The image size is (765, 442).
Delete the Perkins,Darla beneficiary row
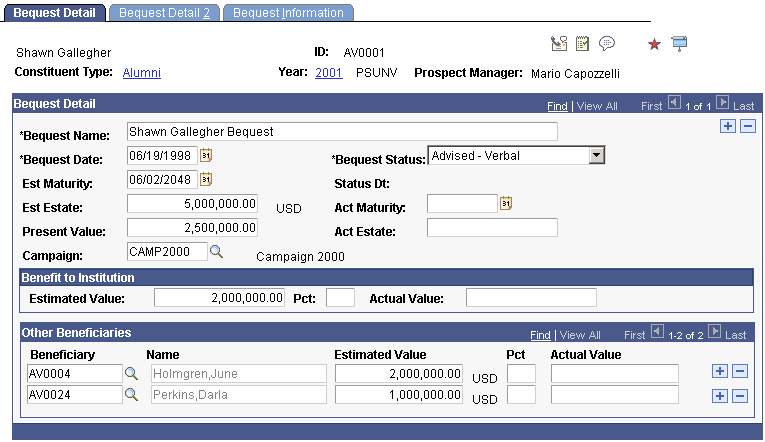740,396
